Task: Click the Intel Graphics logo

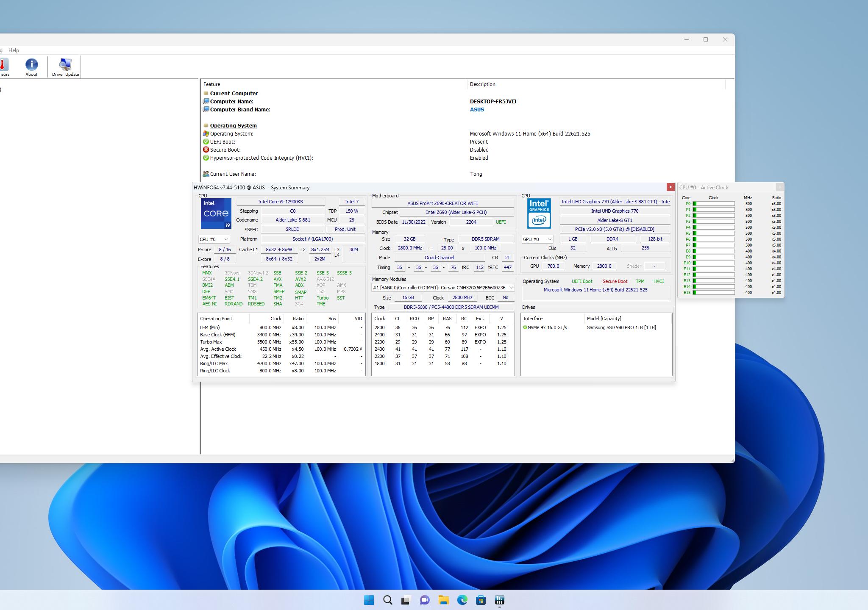Action: click(x=539, y=213)
